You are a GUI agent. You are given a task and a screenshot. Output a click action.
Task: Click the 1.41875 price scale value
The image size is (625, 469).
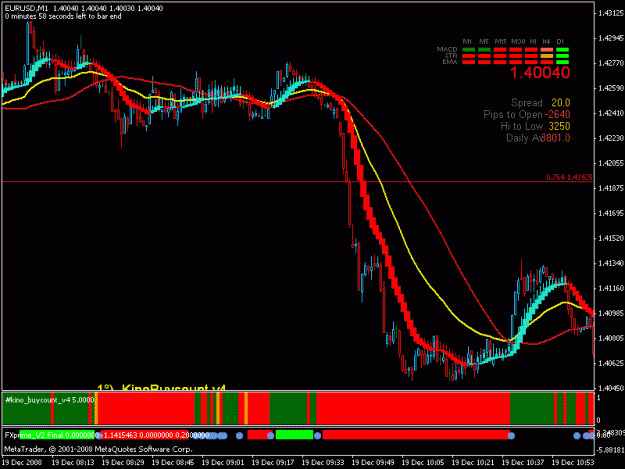pyautogui.click(x=610, y=188)
